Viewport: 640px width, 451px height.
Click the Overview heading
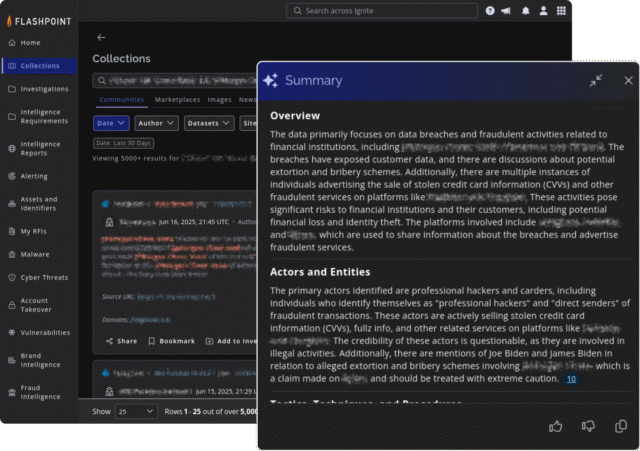click(x=295, y=116)
